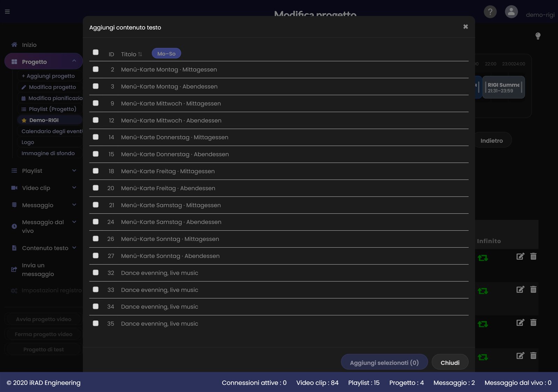The image size is (558, 392).
Task: Click the last row's edit pencil icon
Action: coord(520,356)
